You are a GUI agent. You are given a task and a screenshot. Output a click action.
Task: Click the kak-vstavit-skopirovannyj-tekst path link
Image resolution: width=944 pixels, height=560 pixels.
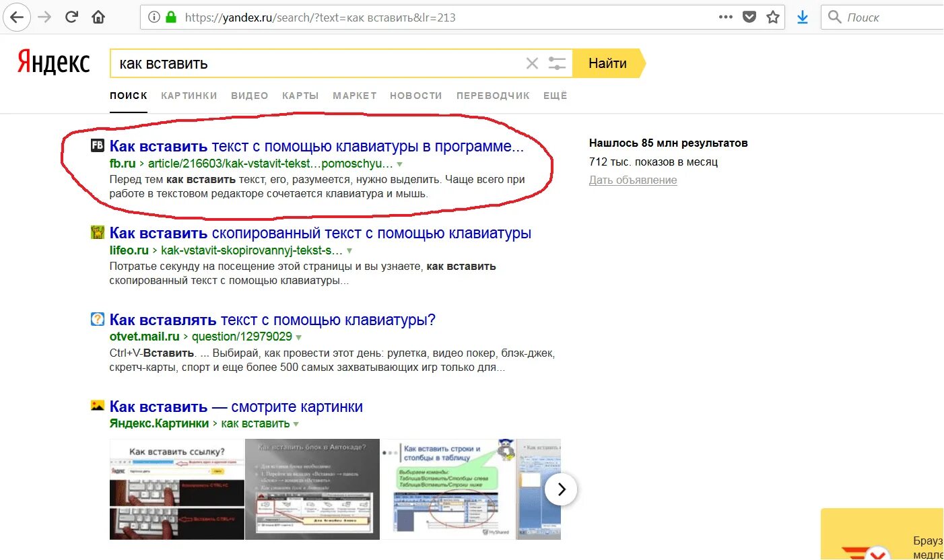click(252, 250)
